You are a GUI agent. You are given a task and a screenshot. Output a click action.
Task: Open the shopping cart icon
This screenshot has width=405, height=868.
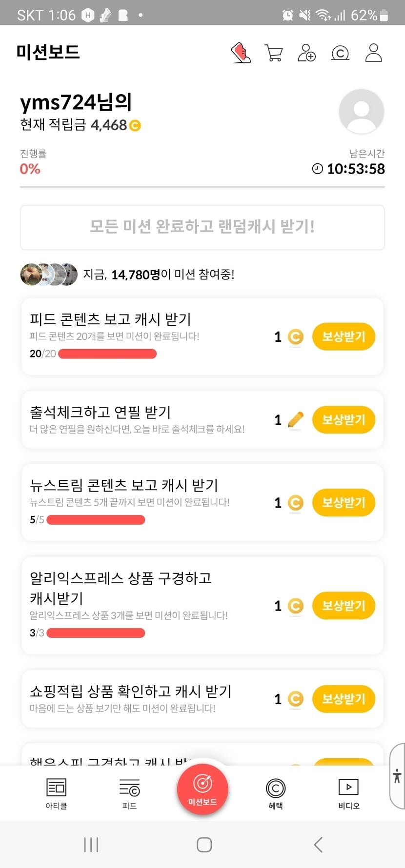click(x=274, y=53)
